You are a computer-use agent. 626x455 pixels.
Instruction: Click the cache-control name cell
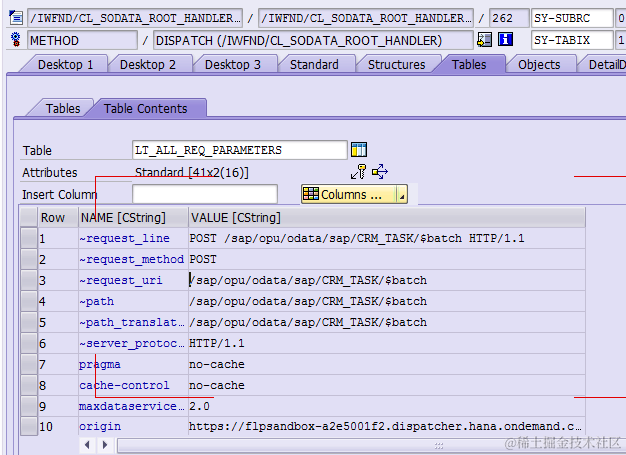[x=133, y=385]
